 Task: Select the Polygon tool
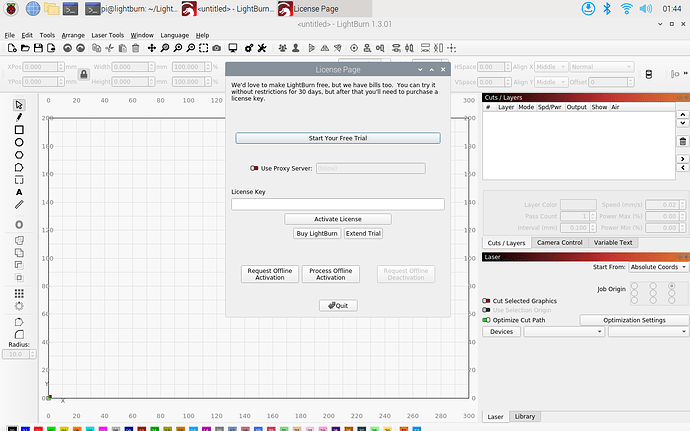19,155
